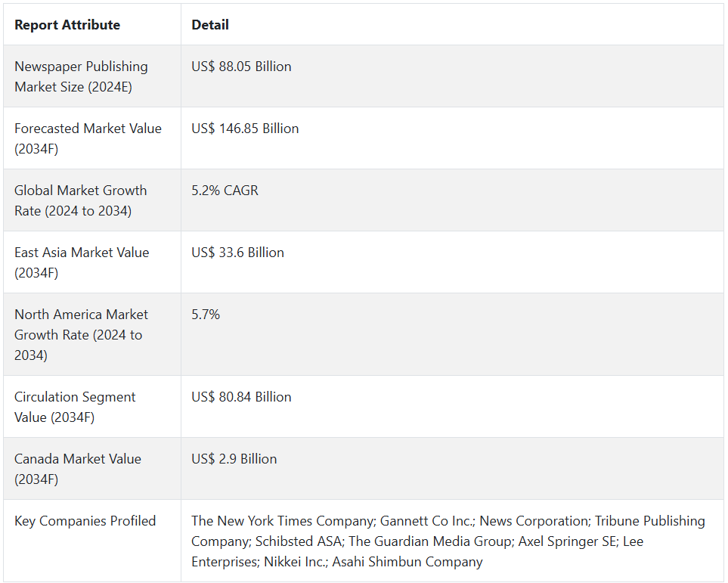Screen dimensions: 728x583
Task: Select the 'Canada Market Value (2034F)' cell
Action: click(77, 469)
